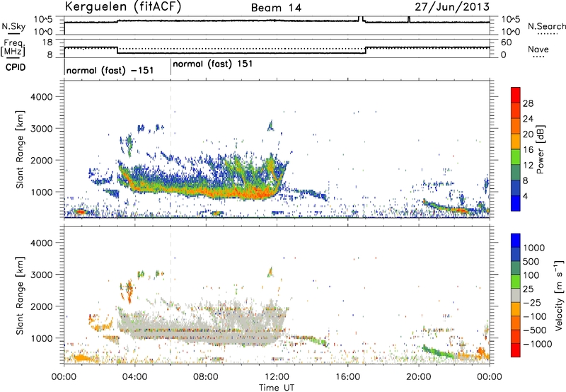566x392 pixels.
Task: Pick the dark blue bottom segment of Power color bar
Action: click(516, 203)
